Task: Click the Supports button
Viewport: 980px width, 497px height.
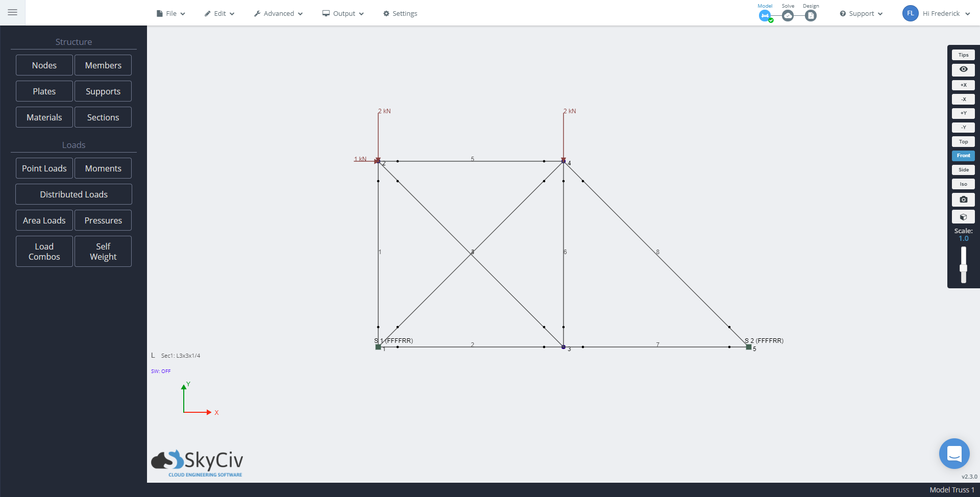Action: (103, 91)
